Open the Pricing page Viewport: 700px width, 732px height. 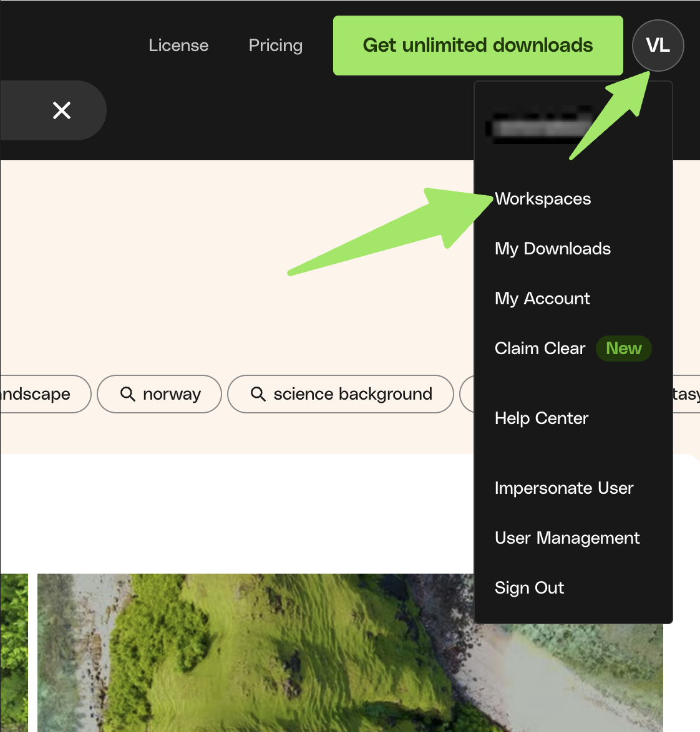click(x=275, y=45)
